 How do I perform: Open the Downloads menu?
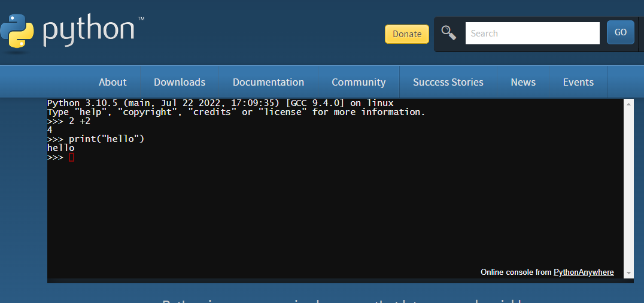point(180,82)
